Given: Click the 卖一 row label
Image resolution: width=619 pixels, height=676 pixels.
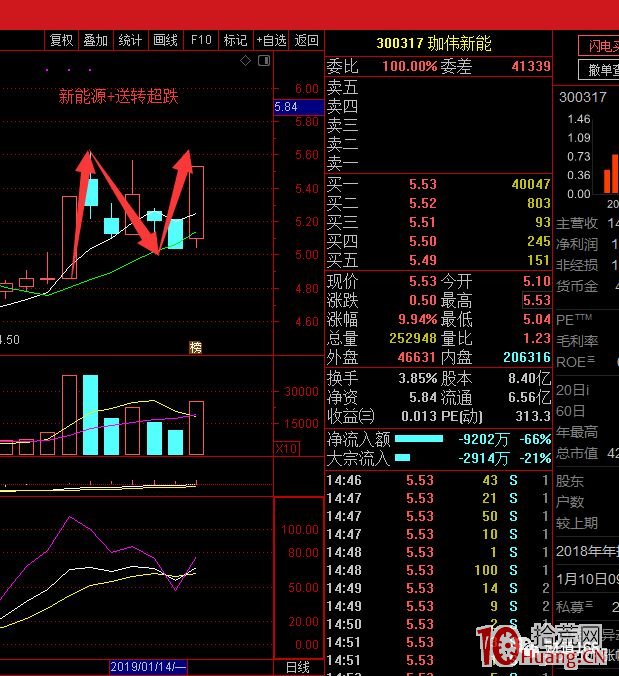Looking at the screenshot, I should (342, 163).
